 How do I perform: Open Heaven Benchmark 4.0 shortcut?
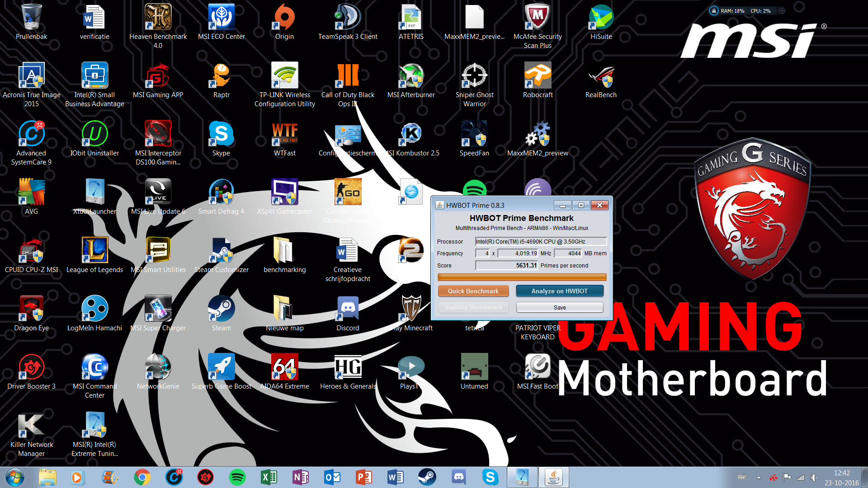158,26
